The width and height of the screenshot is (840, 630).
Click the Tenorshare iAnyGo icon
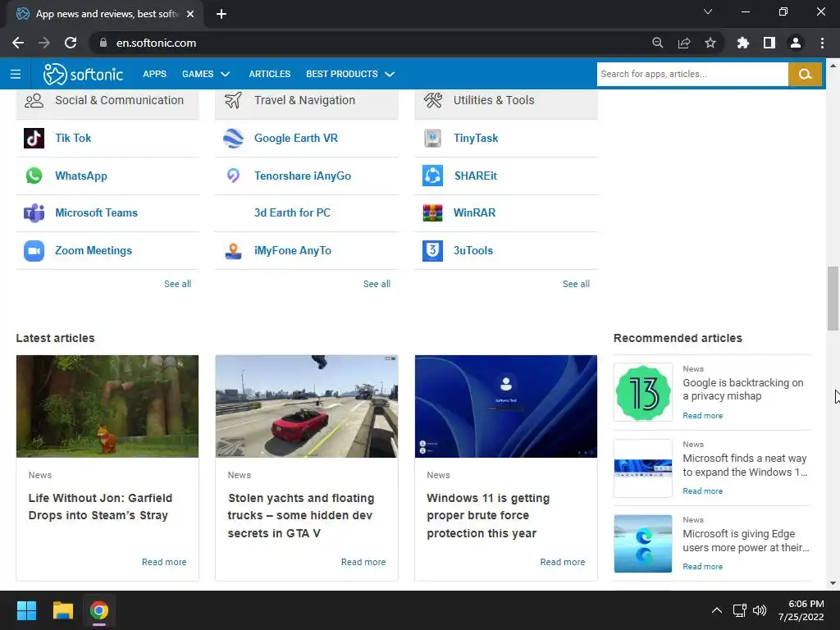(233, 176)
